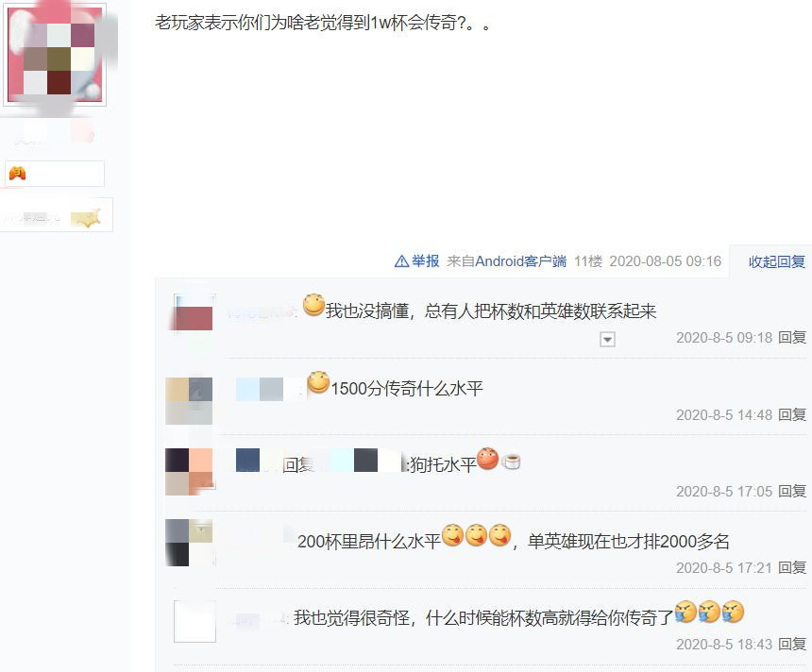The width and height of the screenshot is (812, 672).
Task: Reply to the 18:43 comment
Action: pos(792,644)
